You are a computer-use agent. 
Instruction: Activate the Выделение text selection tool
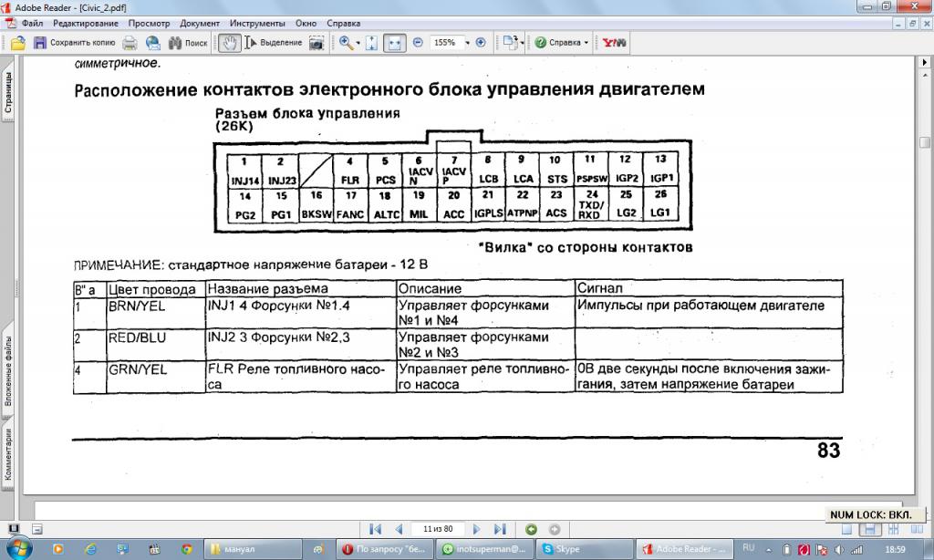[x=274, y=43]
